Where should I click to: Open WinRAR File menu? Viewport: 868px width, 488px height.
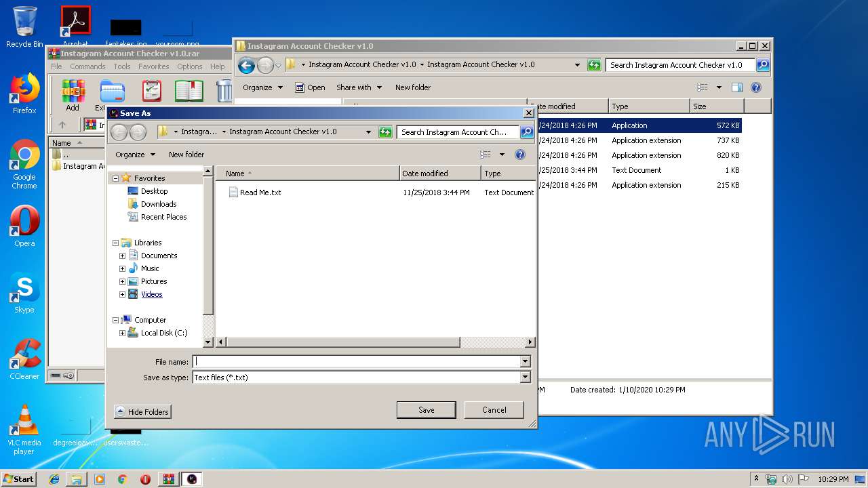[56, 66]
